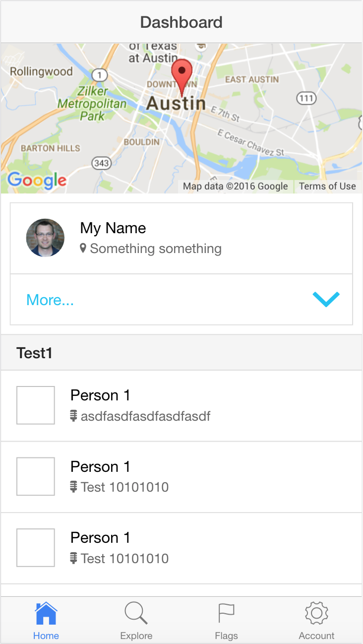Select second Person 1 empty image box

point(36,476)
